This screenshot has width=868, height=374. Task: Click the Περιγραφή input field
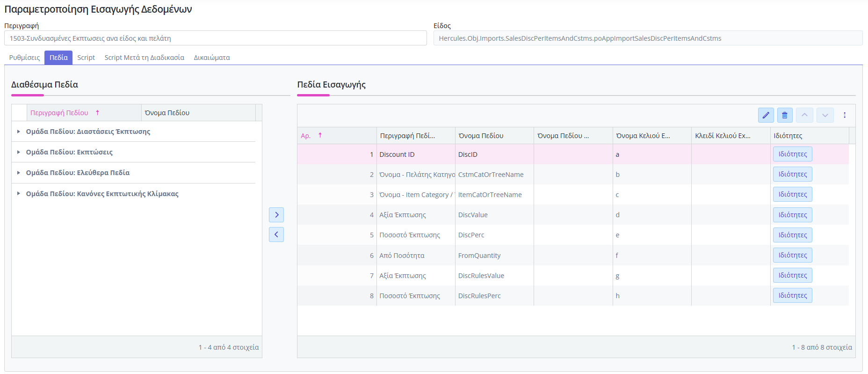(x=215, y=38)
